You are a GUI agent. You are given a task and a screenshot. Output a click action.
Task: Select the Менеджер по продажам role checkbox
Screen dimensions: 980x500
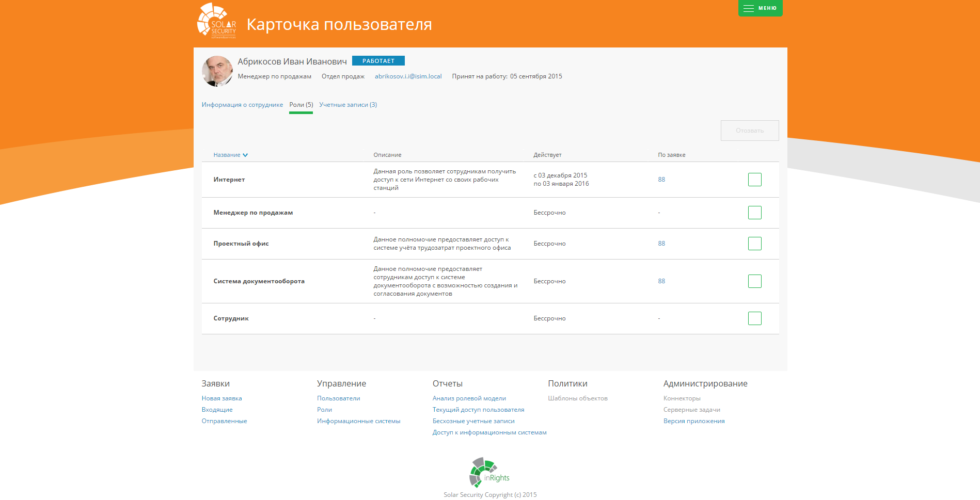pos(754,213)
